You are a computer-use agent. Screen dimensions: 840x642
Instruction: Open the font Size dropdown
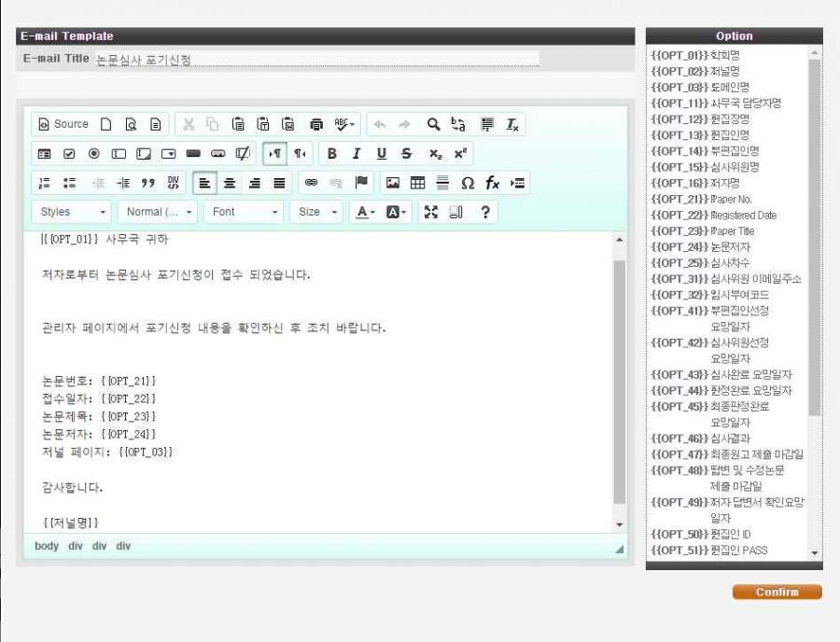click(x=316, y=212)
